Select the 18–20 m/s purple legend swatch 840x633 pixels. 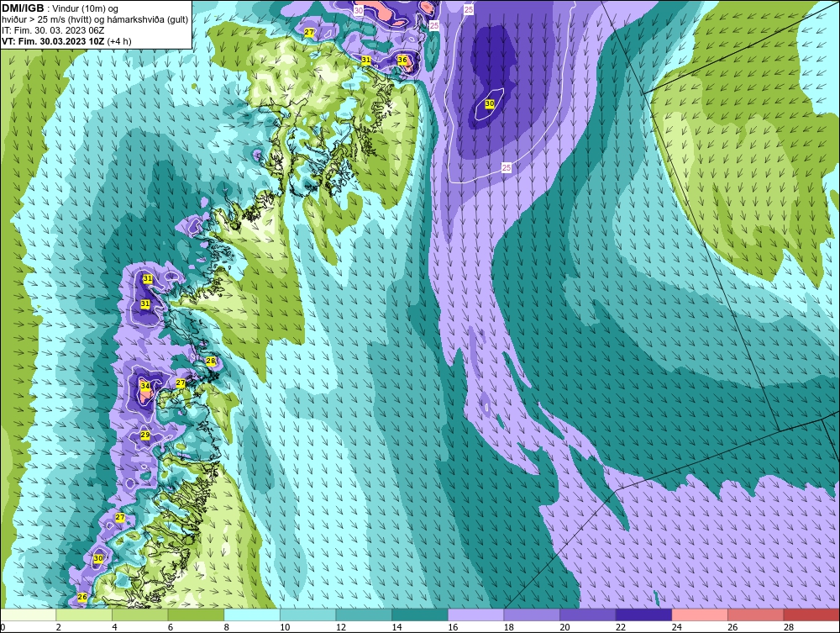pyautogui.click(x=532, y=615)
